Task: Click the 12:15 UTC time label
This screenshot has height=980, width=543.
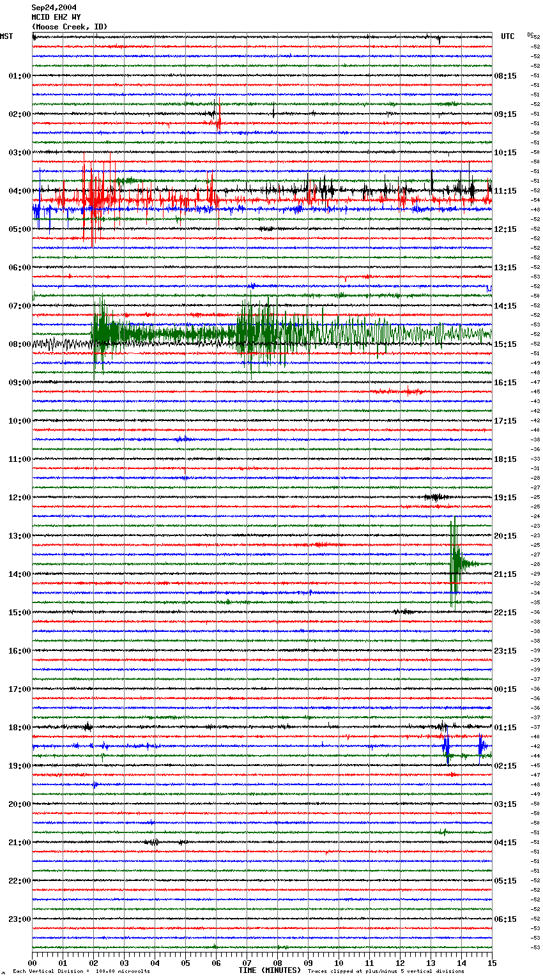Action: (x=505, y=229)
